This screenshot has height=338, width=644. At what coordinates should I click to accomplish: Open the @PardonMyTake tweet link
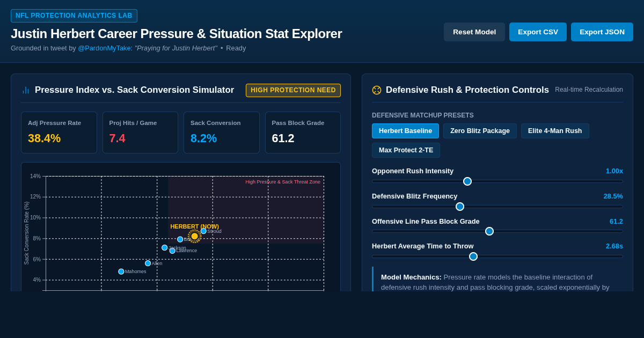105,48
